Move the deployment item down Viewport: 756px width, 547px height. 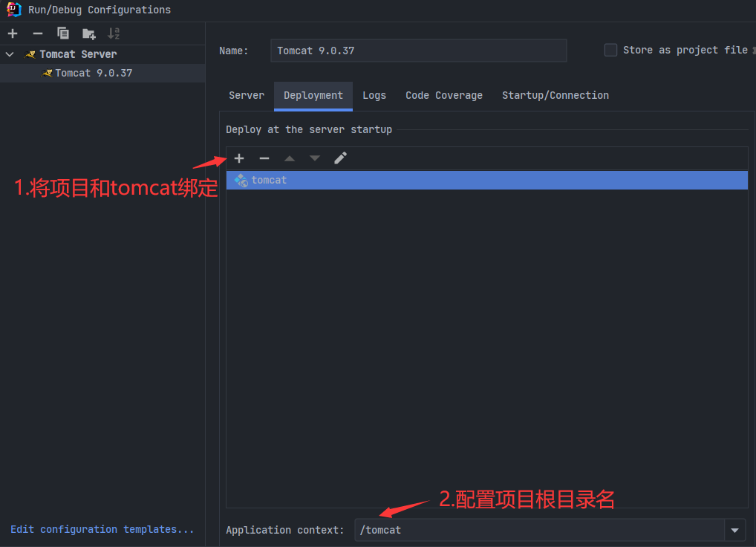coord(315,158)
